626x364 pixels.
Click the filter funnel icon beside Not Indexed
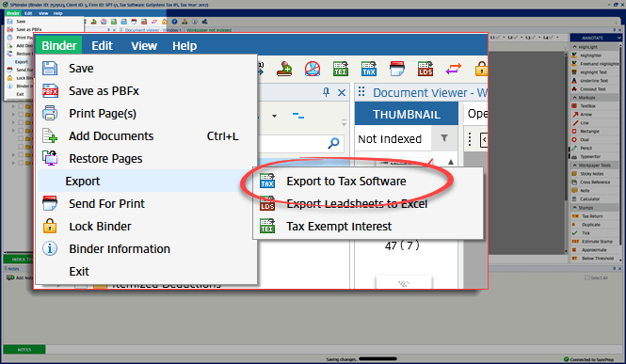click(x=444, y=138)
